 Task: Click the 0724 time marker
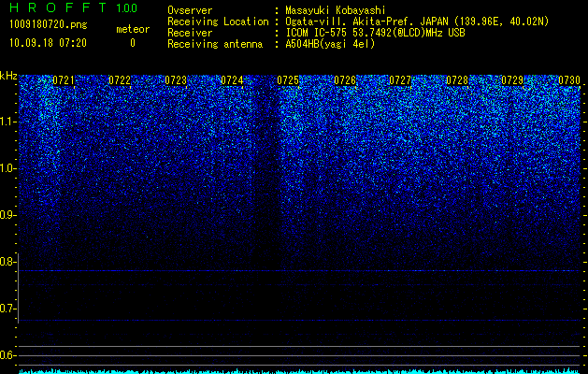[x=232, y=80]
